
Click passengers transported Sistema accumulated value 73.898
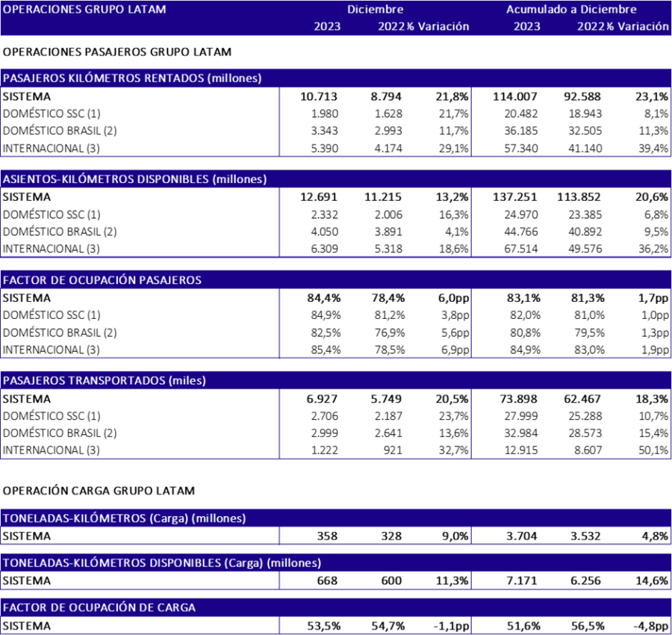[518, 399]
